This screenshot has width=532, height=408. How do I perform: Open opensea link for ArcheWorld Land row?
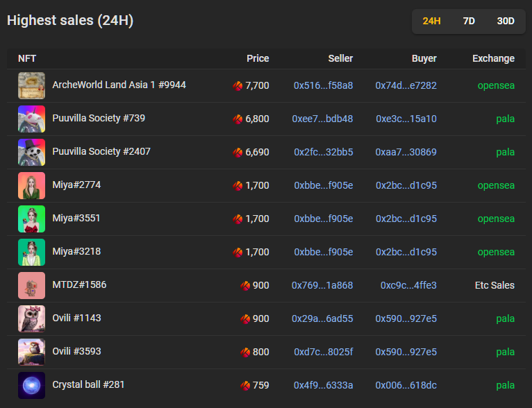(496, 85)
